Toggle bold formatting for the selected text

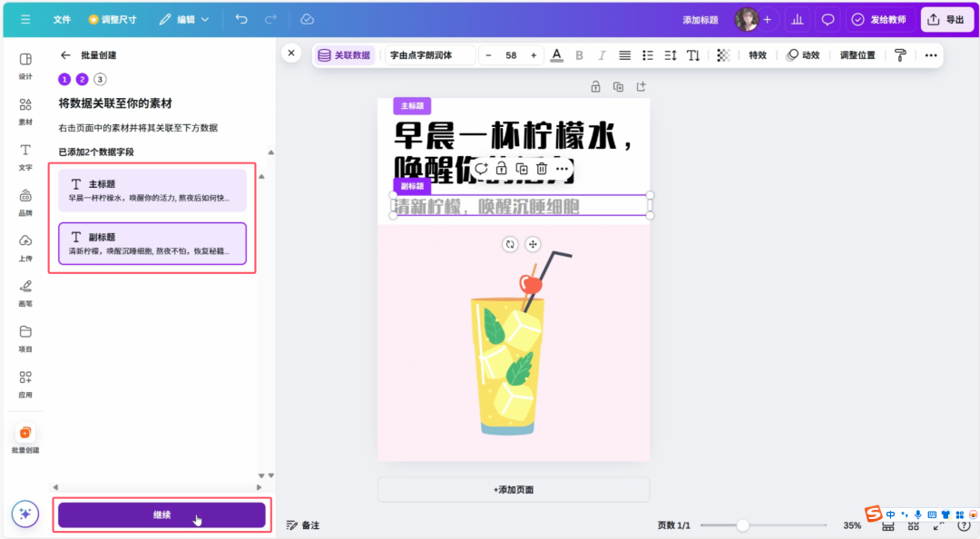click(x=579, y=54)
